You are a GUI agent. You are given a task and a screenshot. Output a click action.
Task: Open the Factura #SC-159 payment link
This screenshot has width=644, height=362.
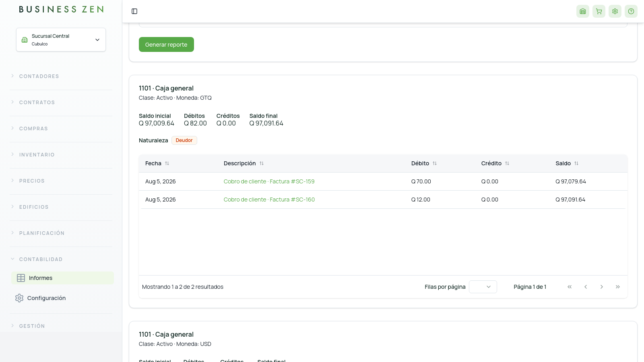click(269, 181)
